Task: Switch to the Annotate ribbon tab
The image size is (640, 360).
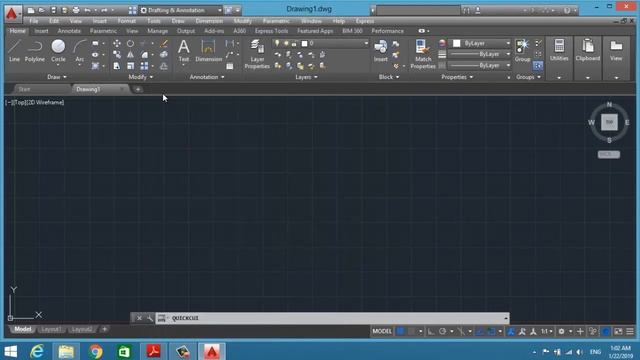Action: tap(69, 31)
